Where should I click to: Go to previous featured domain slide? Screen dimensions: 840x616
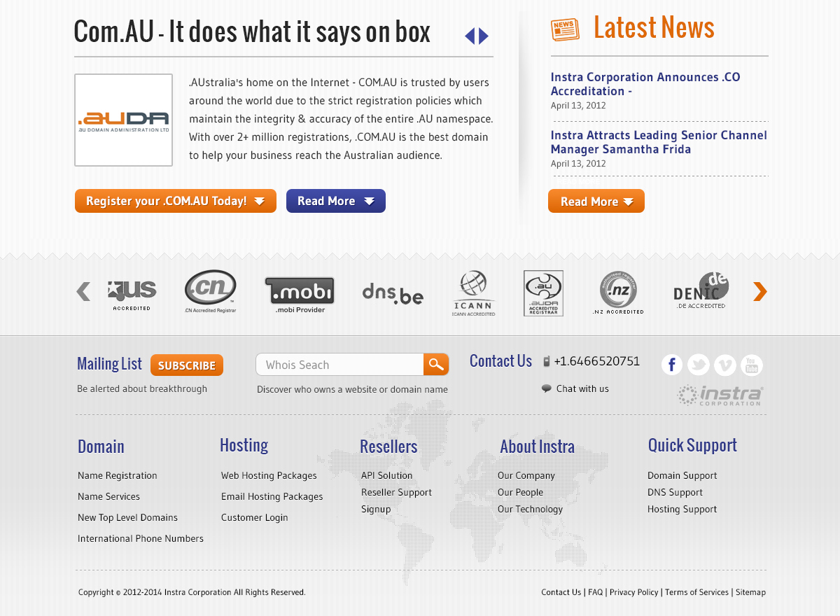pyautogui.click(x=470, y=36)
